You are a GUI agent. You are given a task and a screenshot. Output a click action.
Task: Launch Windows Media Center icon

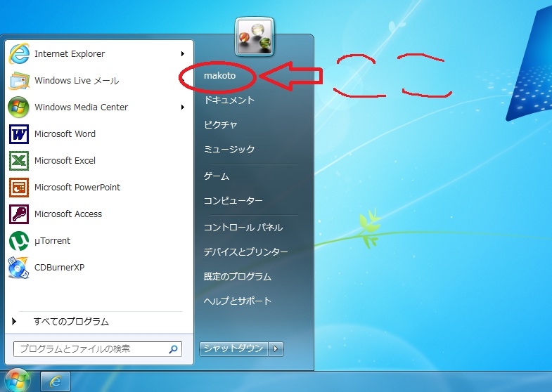click(19, 107)
